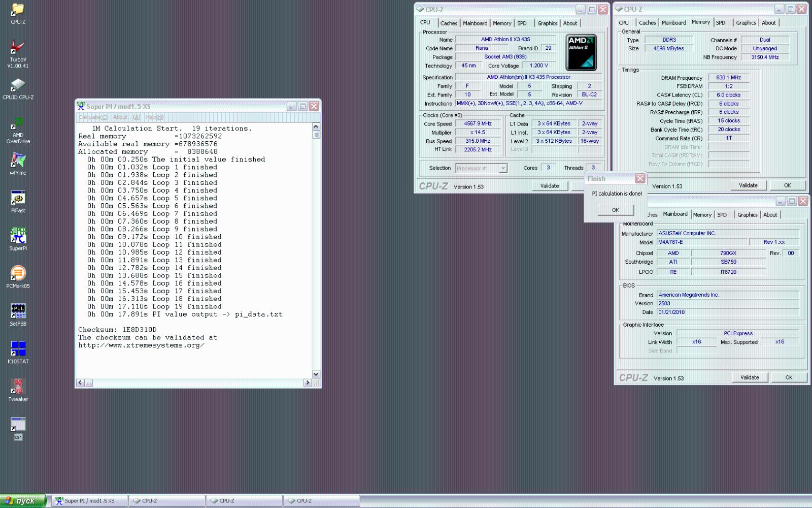The width and height of the screenshot is (812, 508).
Task: Click BIOS version 2503 field
Action: [x=728, y=303]
